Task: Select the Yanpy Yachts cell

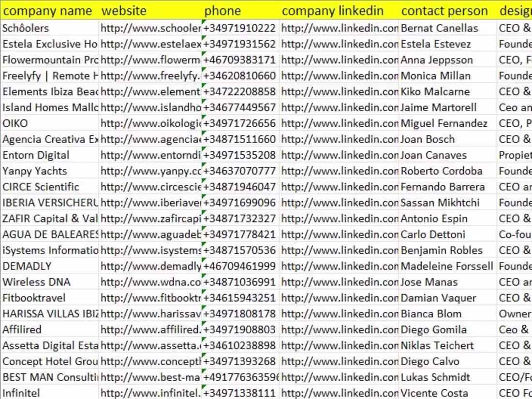Action: (x=50, y=171)
